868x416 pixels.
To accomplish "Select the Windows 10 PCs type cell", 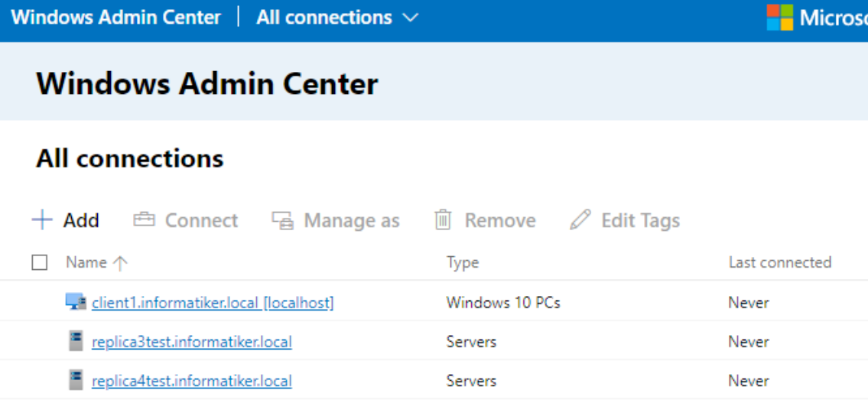I will (x=503, y=303).
